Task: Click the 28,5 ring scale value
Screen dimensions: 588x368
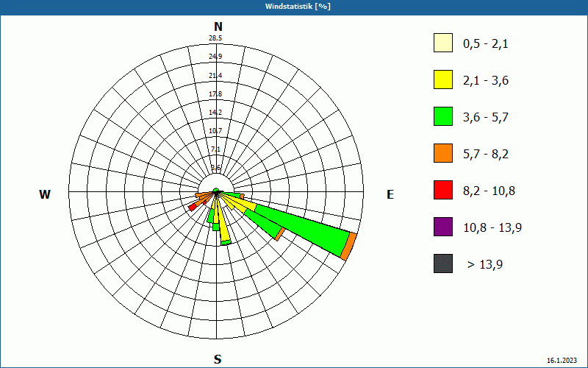Action: tap(215, 38)
